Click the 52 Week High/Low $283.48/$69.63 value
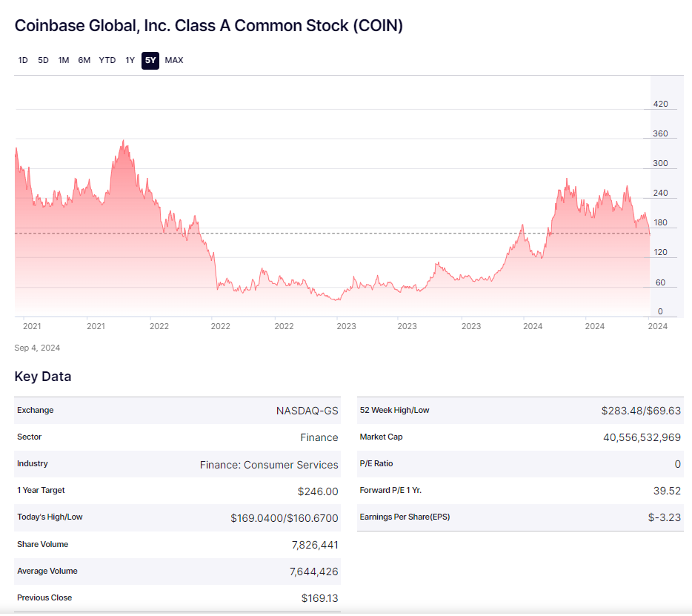 641,411
